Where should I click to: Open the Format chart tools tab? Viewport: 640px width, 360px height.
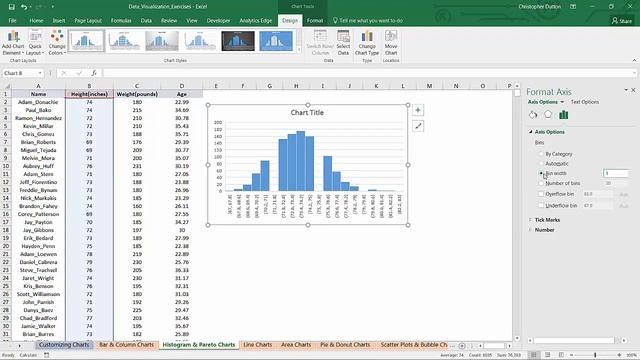tap(315, 20)
